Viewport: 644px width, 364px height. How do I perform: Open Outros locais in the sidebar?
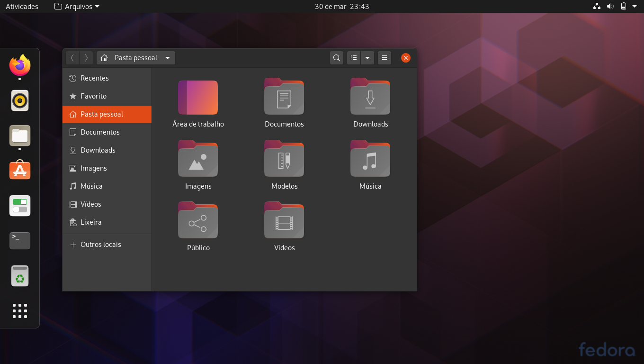[107, 245]
